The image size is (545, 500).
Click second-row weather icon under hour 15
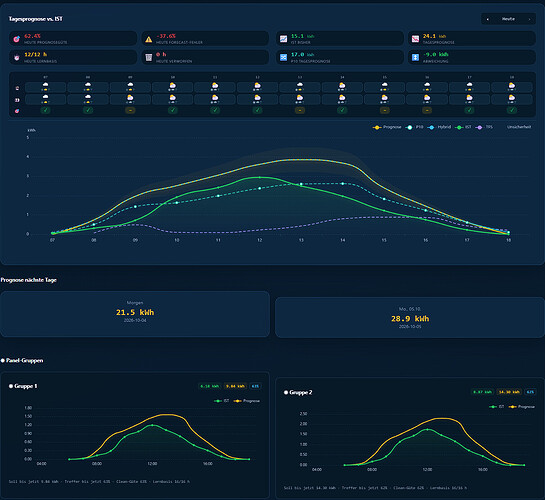pyautogui.click(x=384, y=99)
